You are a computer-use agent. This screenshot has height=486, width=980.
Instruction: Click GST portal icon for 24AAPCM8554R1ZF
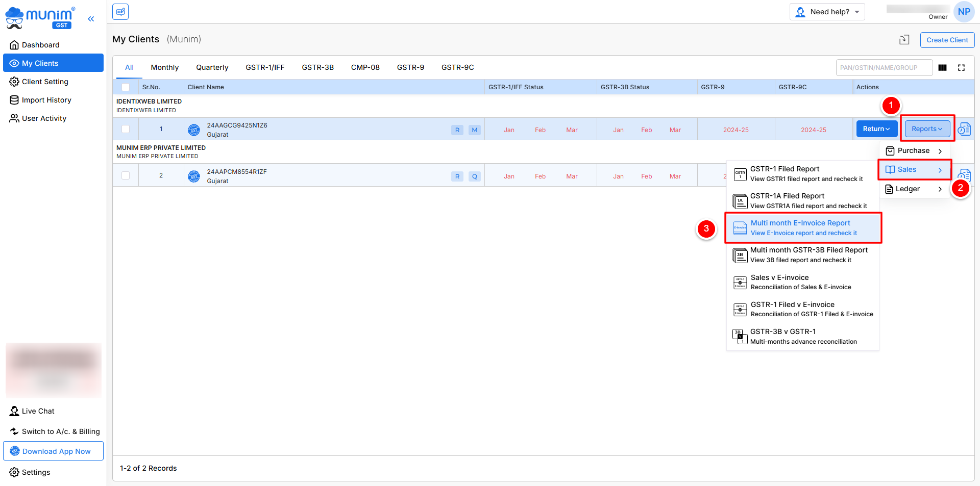pos(194,176)
